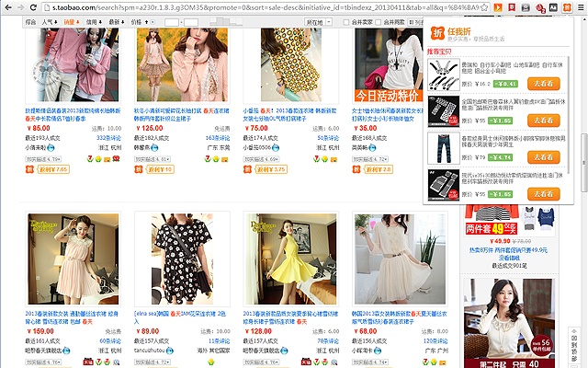588x368 pixels.
Task: Click the dark AE extension icon
Action: (553, 7)
